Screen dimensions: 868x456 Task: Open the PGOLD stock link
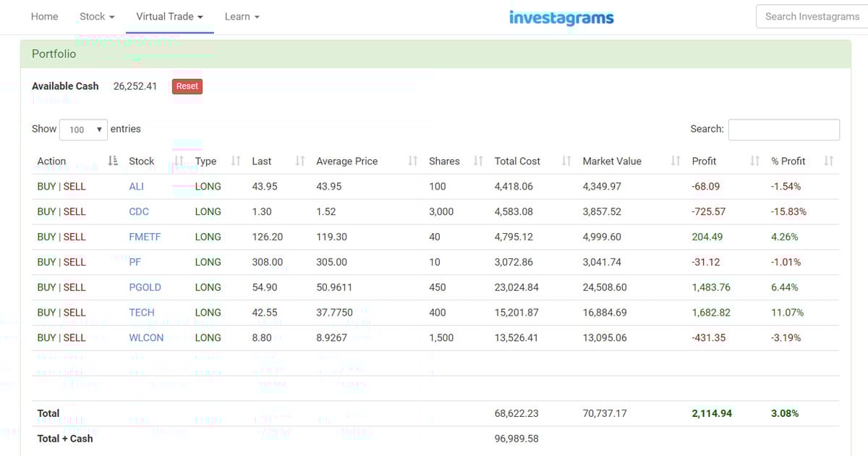(145, 287)
